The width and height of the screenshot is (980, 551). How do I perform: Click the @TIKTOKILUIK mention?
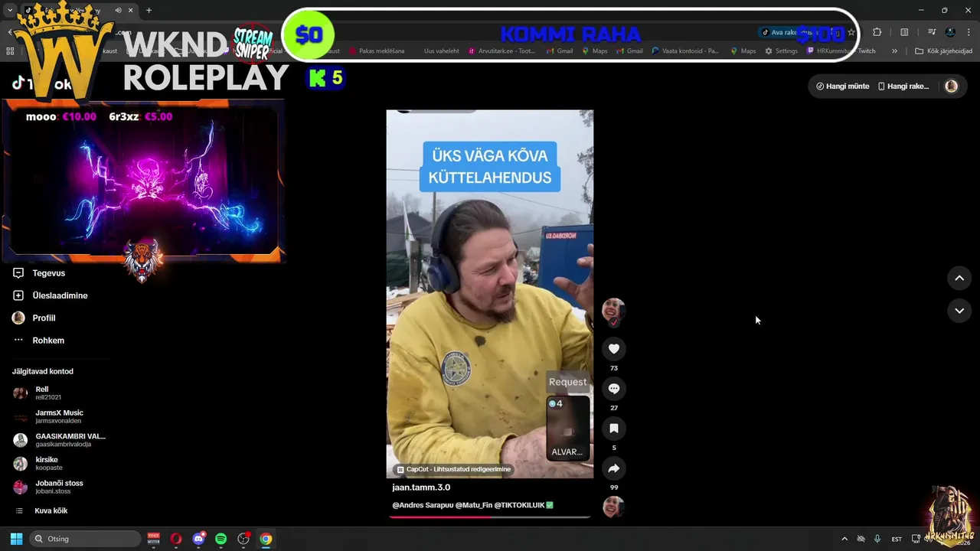[x=519, y=505]
